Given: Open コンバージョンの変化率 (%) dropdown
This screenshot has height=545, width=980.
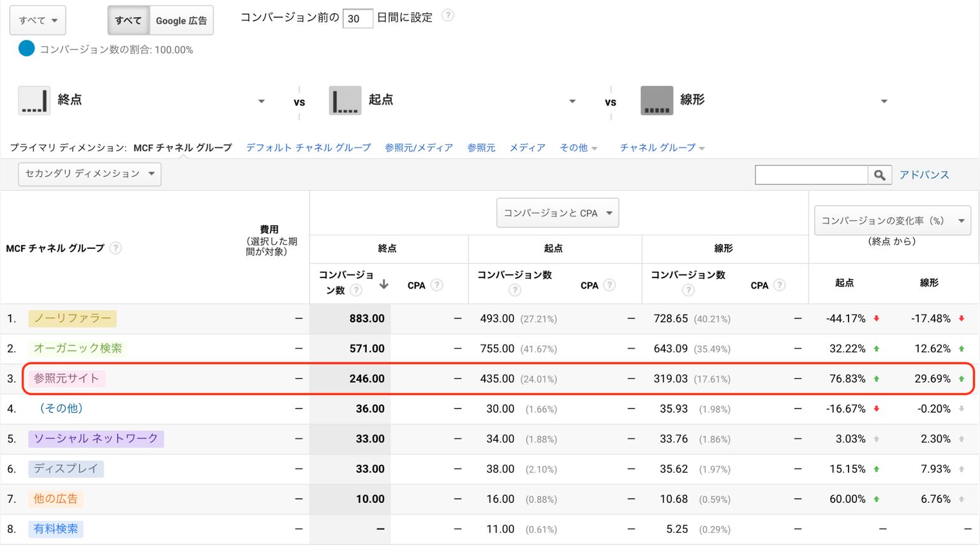Looking at the screenshot, I should [893, 221].
